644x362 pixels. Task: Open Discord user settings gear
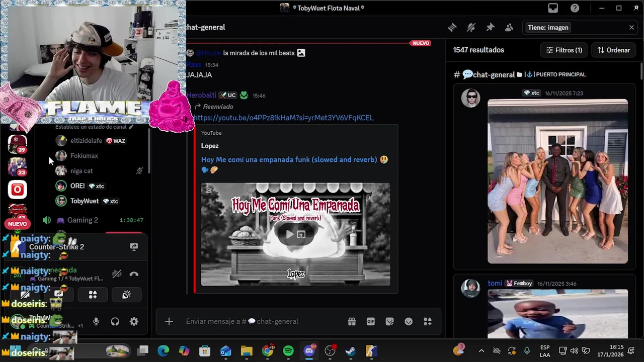(134, 322)
